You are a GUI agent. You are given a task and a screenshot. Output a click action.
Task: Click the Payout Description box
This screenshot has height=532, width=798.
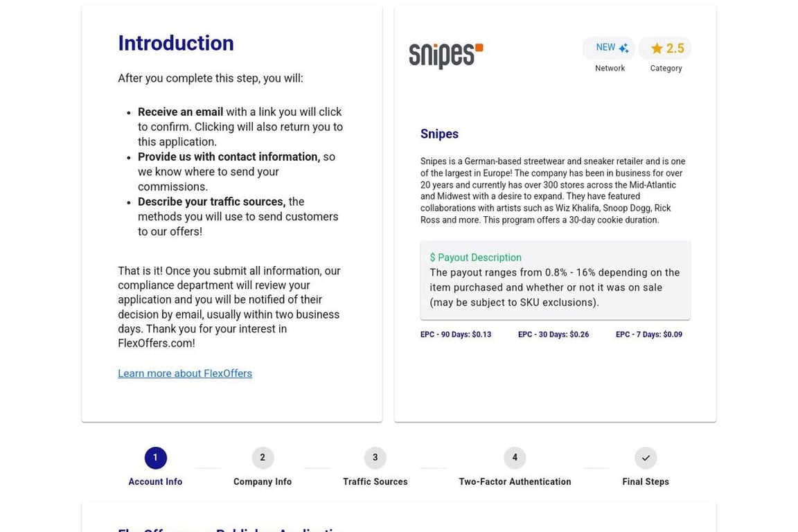pos(556,281)
